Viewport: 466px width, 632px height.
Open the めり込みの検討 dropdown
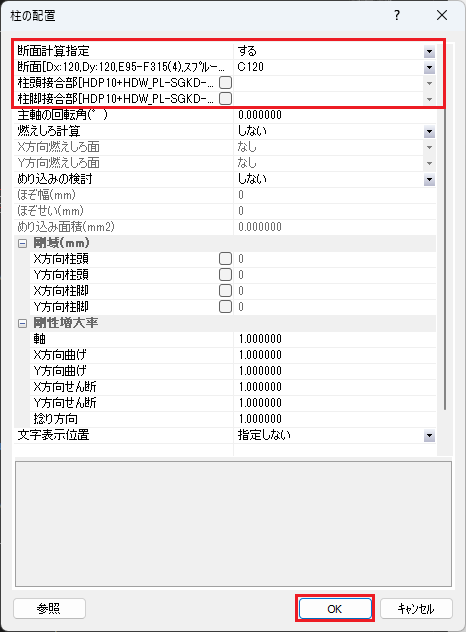pos(429,179)
